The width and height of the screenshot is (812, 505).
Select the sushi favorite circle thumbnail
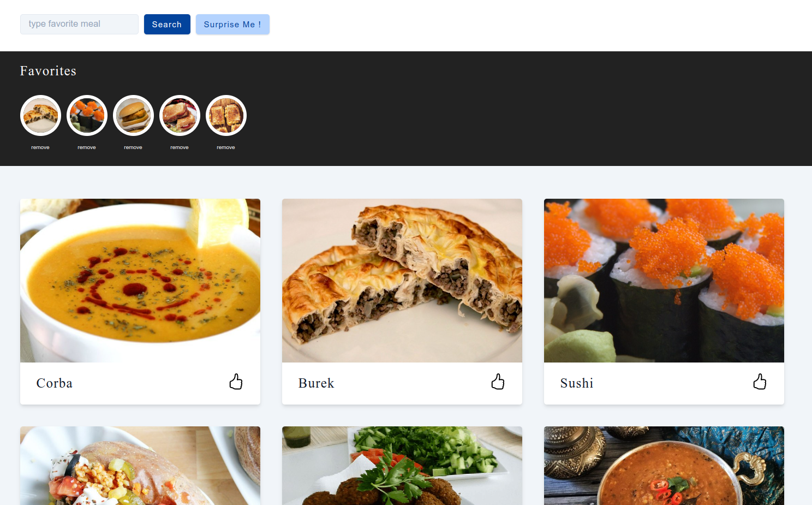[x=87, y=115]
